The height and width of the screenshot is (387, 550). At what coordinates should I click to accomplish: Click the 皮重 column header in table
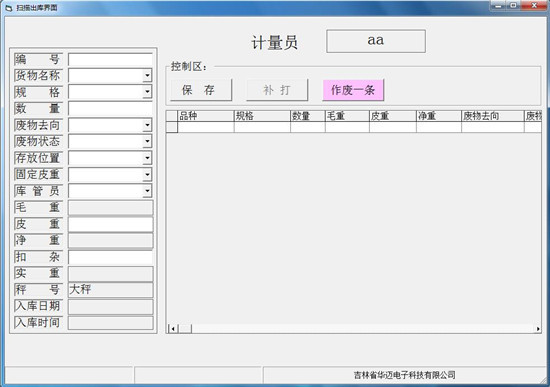point(393,116)
